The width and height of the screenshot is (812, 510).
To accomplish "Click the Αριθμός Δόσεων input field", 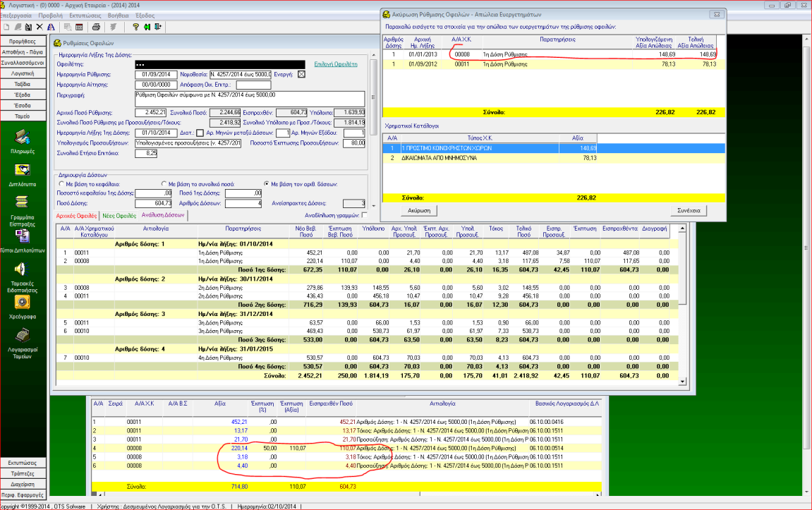I will point(243,203).
